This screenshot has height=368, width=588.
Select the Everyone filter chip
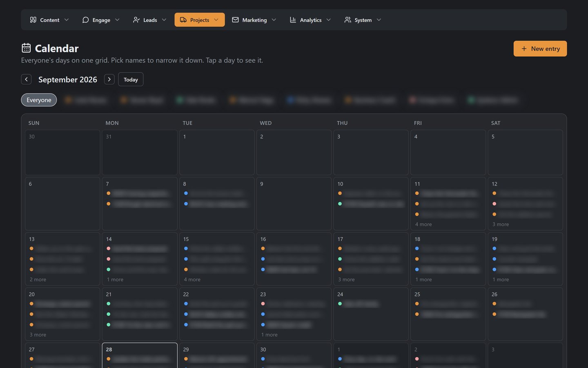39,100
